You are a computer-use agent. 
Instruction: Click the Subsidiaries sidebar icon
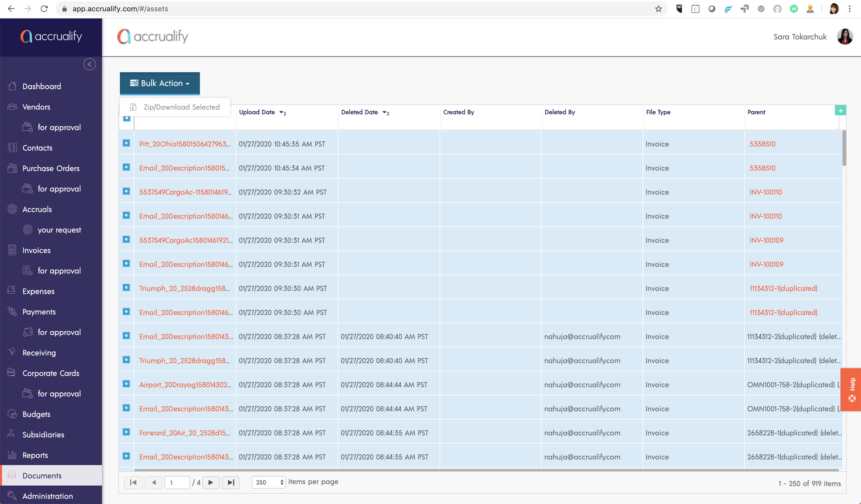pyautogui.click(x=12, y=434)
